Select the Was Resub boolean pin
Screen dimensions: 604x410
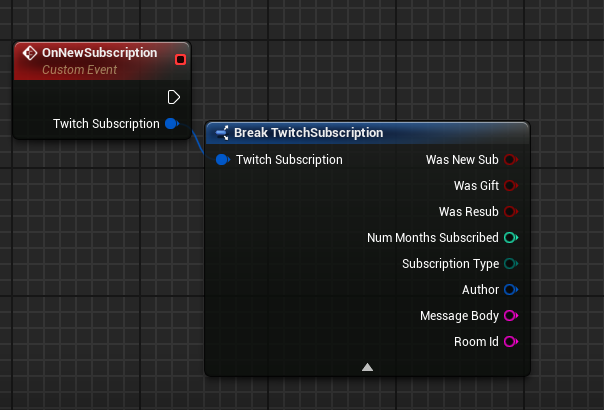click(510, 212)
